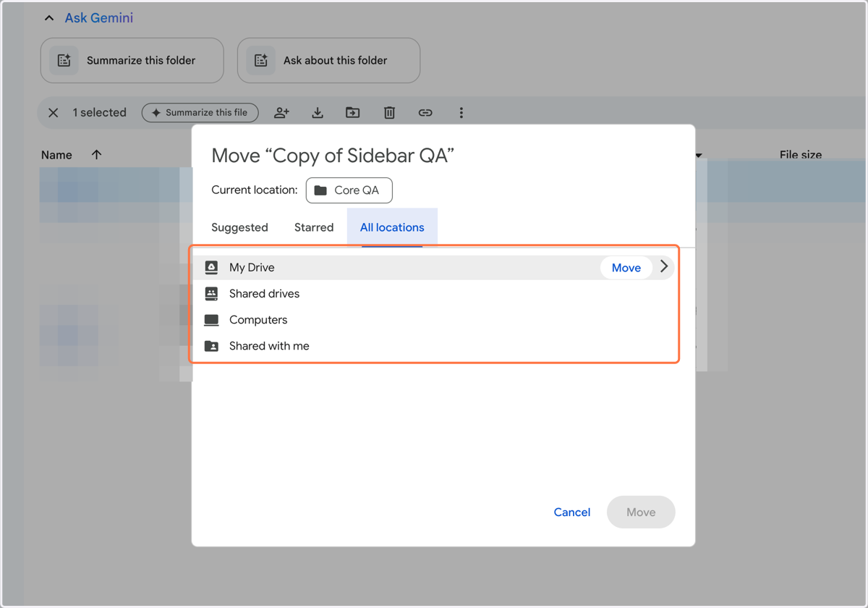Click the trash delete icon
This screenshot has height=608, width=868.
389,113
